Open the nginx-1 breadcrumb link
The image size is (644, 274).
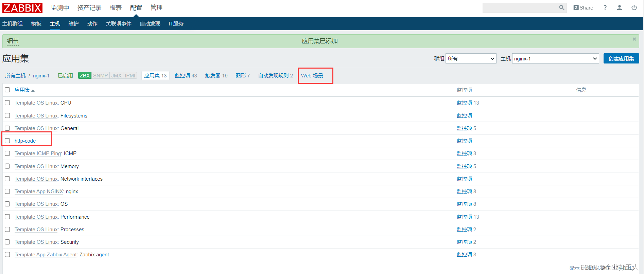click(x=41, y=76)
